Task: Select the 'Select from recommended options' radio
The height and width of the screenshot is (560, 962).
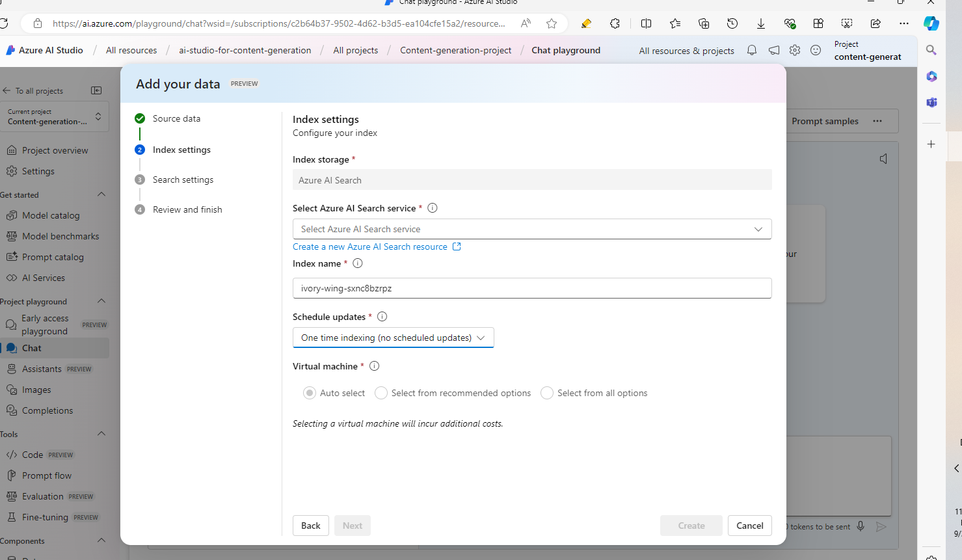Action: (x=381, y=393)
